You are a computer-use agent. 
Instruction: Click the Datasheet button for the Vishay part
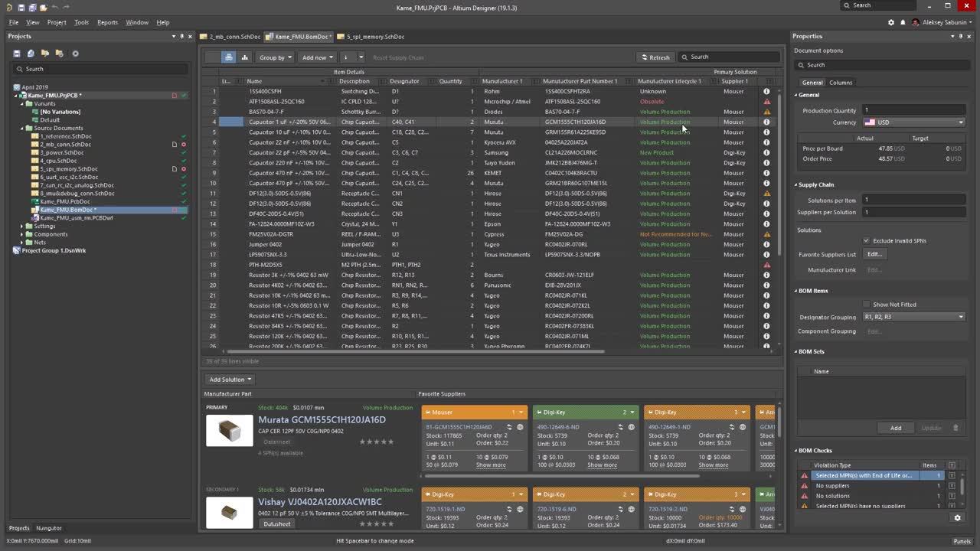pos(276,524)
